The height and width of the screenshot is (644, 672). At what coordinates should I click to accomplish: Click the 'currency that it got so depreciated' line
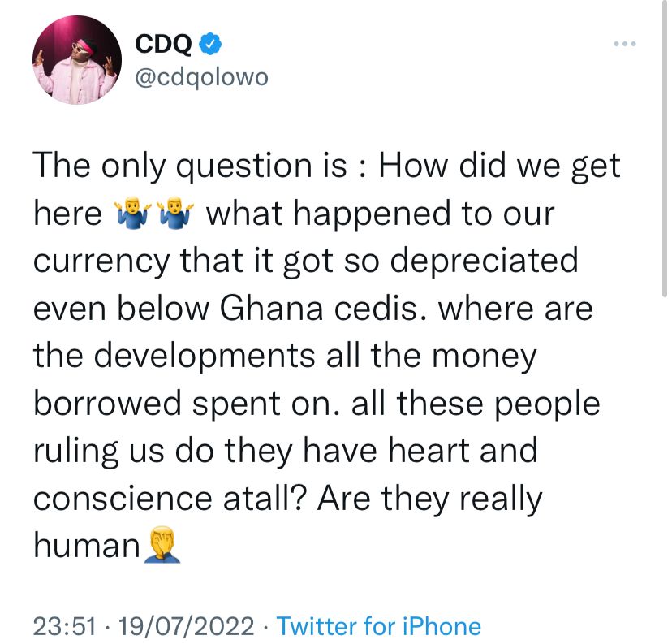pos(306,261)
